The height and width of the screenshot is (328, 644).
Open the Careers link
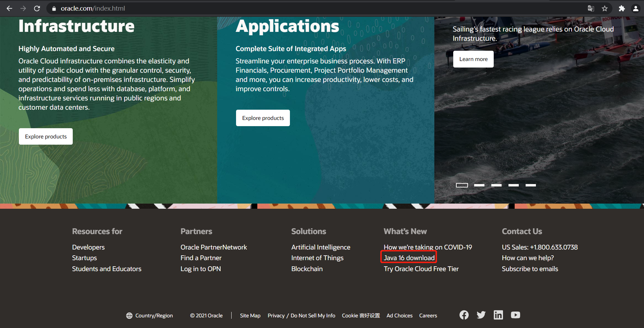(428, 316)
